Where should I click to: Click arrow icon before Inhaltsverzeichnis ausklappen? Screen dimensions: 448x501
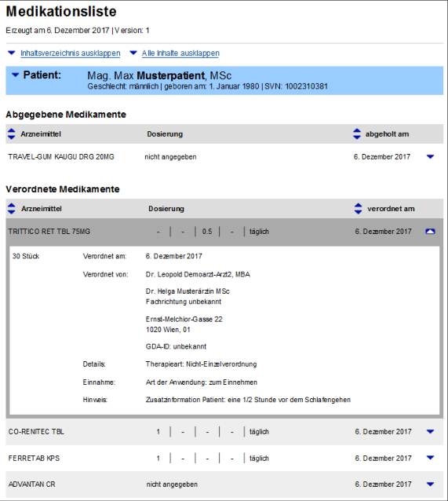pos(12,53)
